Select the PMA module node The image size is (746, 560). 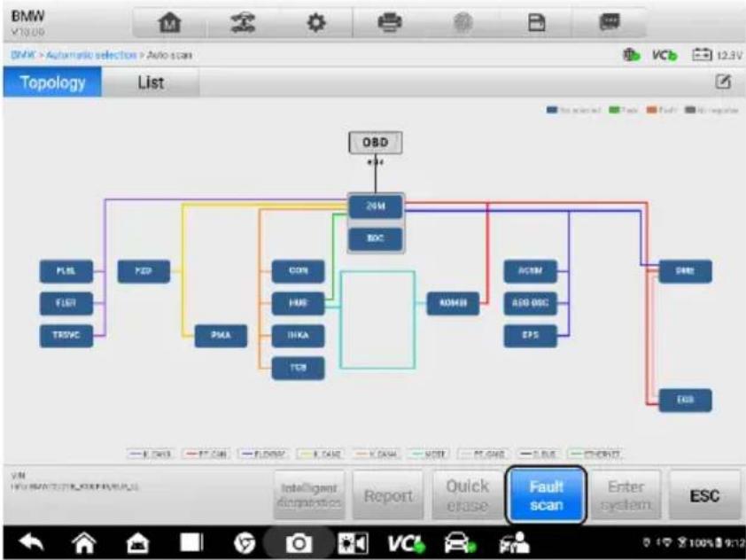click(221, 336)
